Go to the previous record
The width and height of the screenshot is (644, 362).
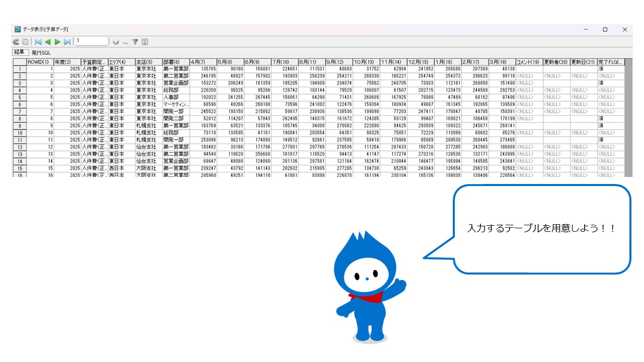[48, 42]
